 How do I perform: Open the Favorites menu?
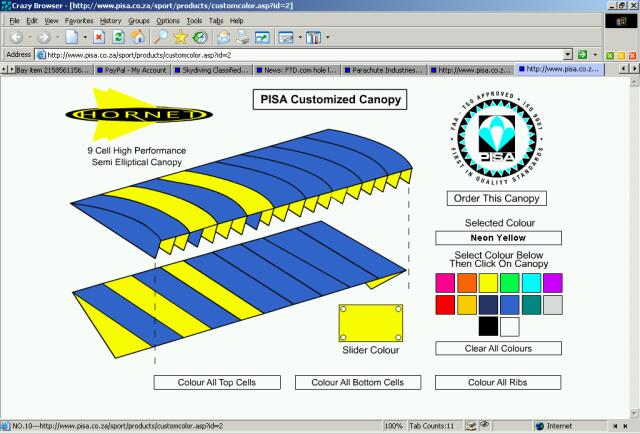coord(79,21)
